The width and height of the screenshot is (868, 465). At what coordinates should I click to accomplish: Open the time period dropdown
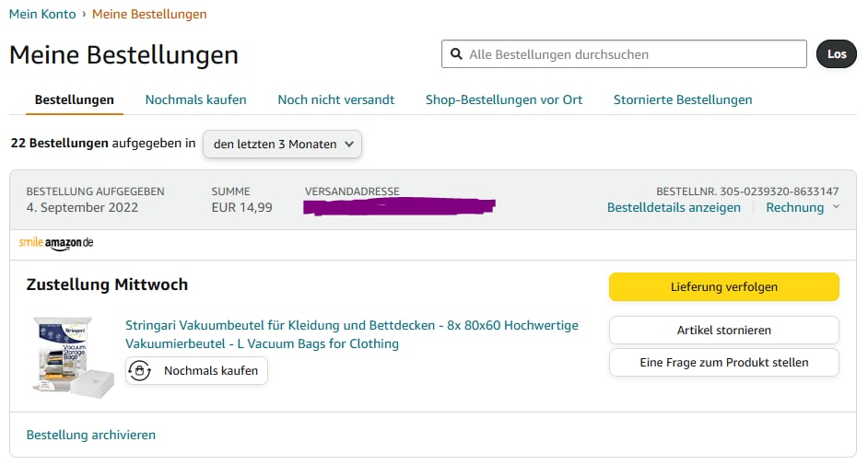tap(282, 144)
